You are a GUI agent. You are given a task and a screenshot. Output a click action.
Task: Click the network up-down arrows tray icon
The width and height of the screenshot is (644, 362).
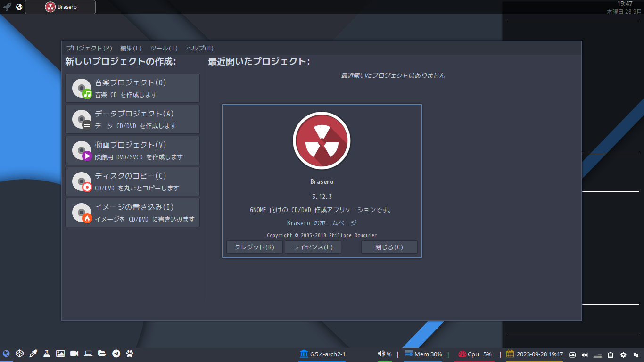tap(636, 354)
